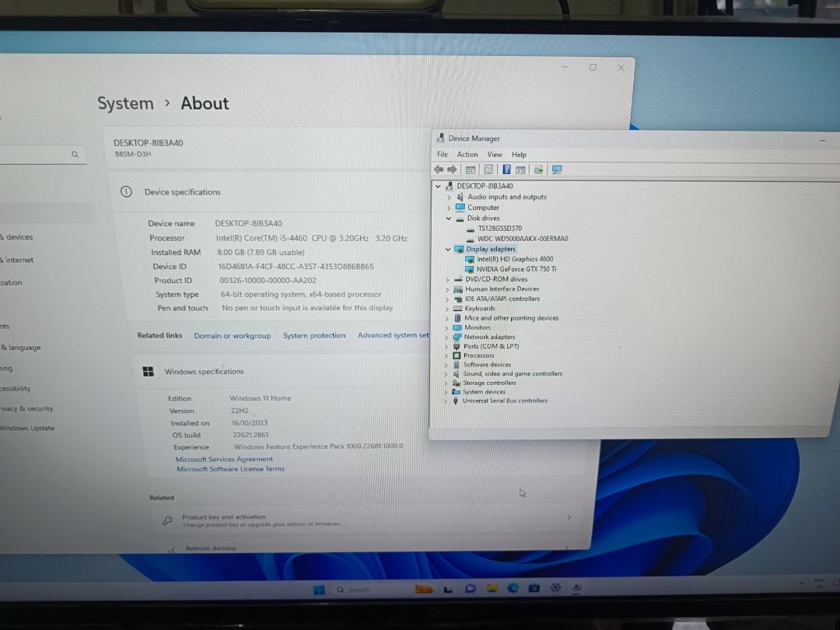Click the Forward arrow in Device Manager toolbar
Viewport: 840px width, 630px height.
tap(452, 170)
